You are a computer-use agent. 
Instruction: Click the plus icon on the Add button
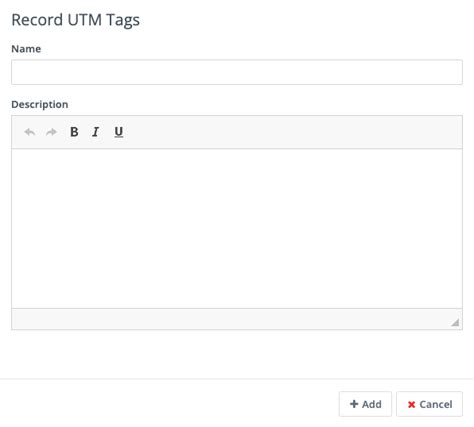click(354, 404)
